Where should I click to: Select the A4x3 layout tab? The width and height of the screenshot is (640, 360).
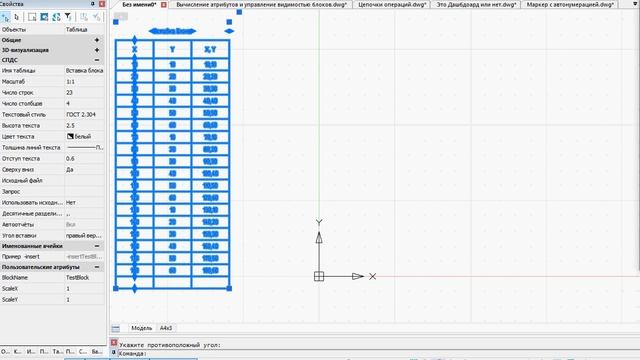click(x=166, y=328)
